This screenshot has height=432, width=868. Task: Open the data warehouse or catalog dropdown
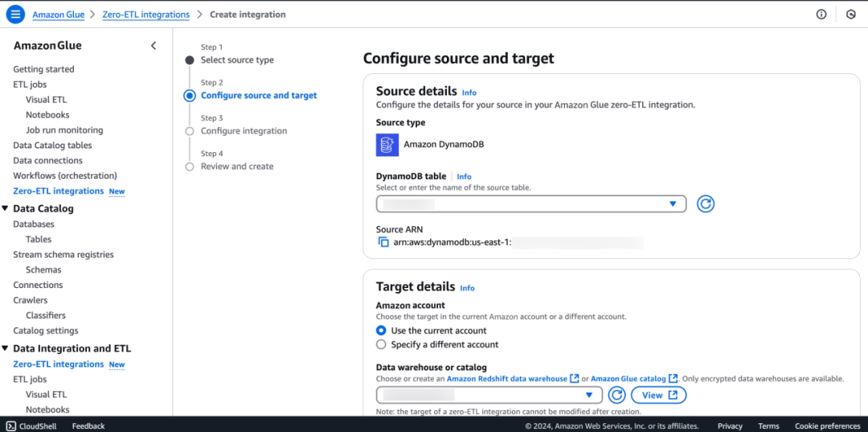coord(489,395)
